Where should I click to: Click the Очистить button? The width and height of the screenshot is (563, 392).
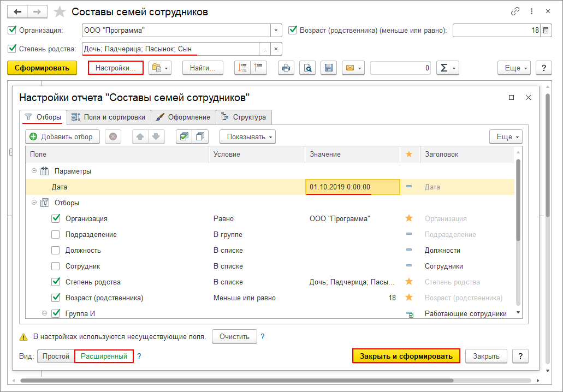point(234,336)
